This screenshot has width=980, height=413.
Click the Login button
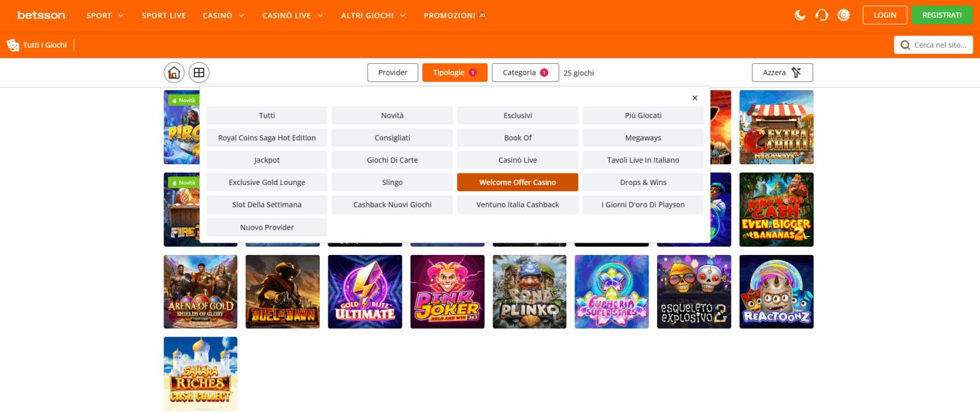tap(885, 15)
